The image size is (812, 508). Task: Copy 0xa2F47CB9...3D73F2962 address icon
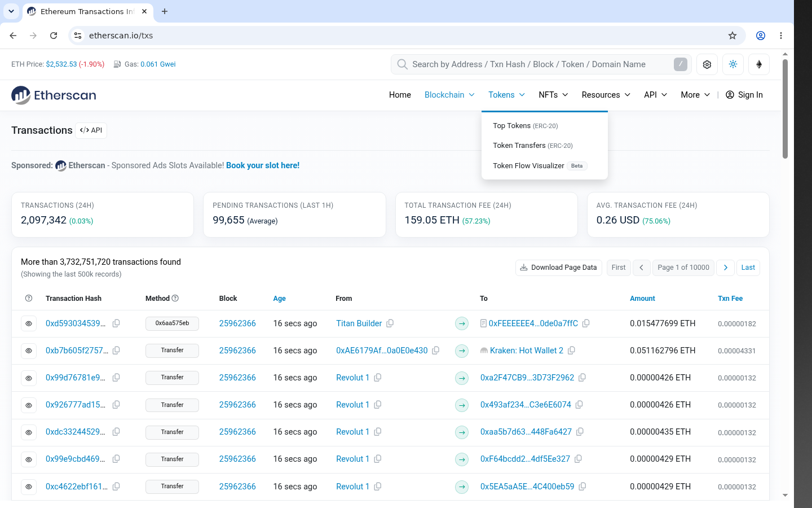582,378
